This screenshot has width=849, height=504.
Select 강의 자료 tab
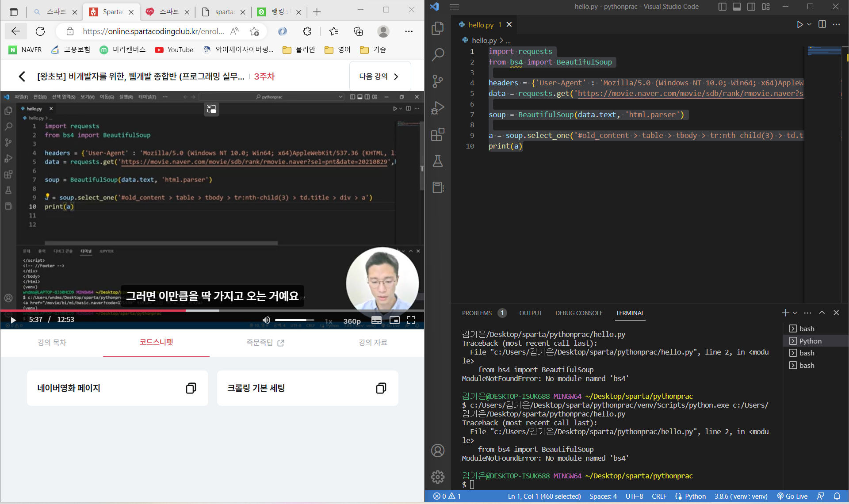point(373,342)
